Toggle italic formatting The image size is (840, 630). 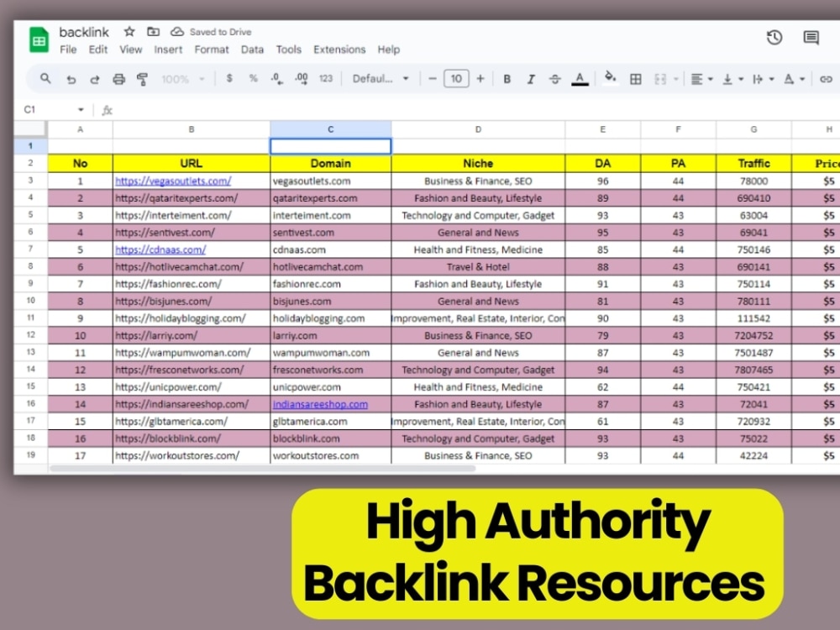click(x=530, y=79)
